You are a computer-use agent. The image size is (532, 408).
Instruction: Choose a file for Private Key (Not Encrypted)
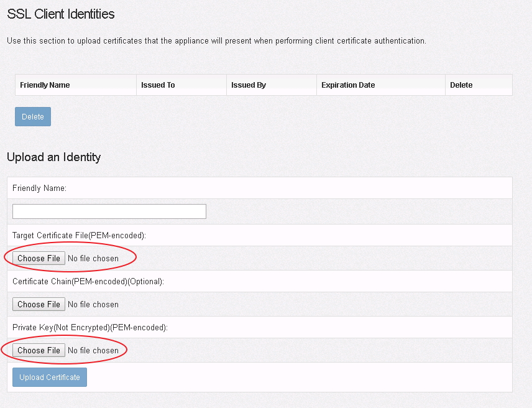39,350
